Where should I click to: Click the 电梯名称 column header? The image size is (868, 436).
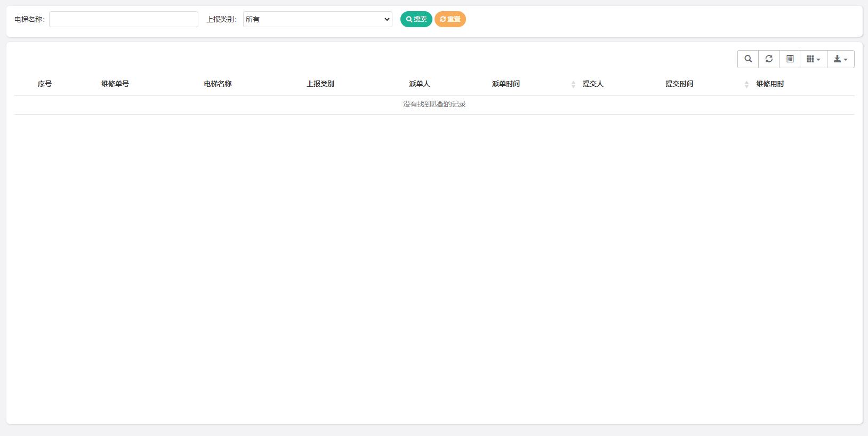click(218, 84)
